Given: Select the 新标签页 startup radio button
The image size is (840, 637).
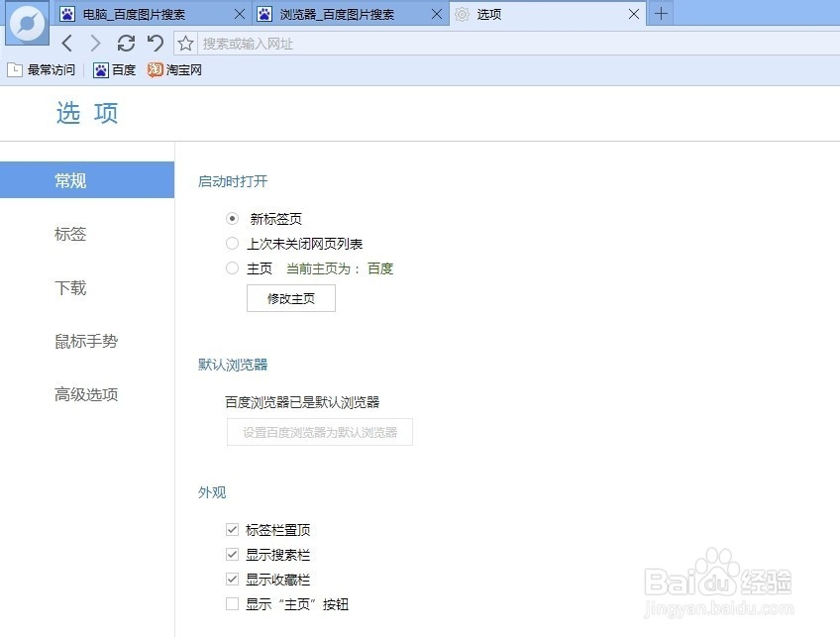Looking at the screenshot, I should tap(232, 219).
